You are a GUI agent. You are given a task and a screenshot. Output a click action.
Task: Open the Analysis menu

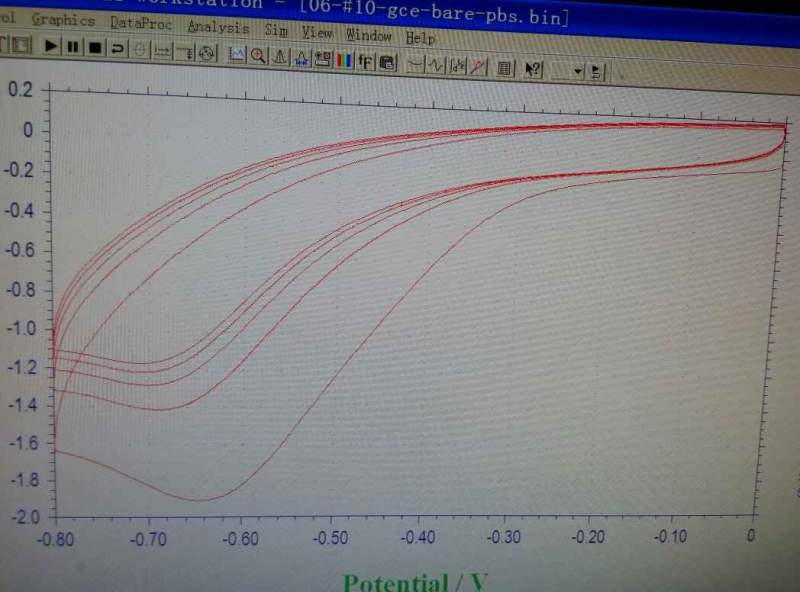218,27
